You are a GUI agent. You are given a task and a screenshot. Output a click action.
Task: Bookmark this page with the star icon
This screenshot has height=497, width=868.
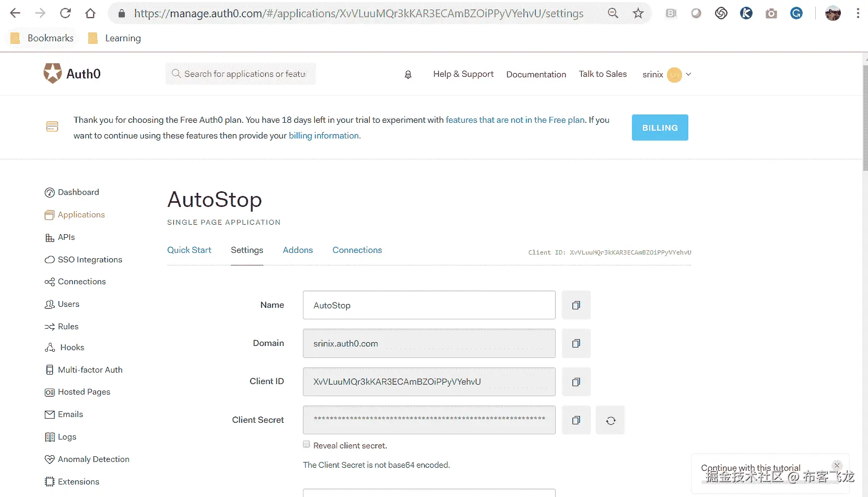tap(638, 13)
